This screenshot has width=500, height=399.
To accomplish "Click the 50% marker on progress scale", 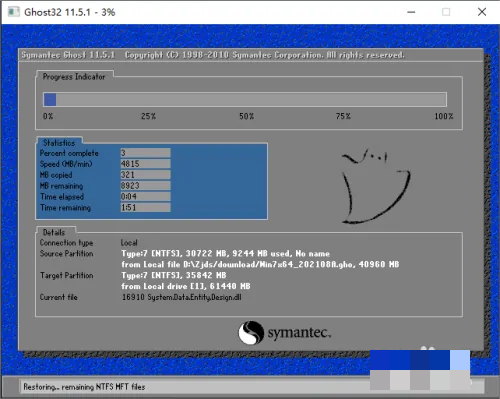I will (247, 116).
